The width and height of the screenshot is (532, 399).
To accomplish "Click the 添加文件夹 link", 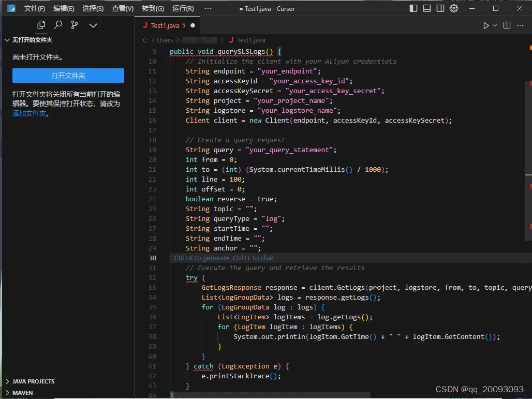I will 29,113.
